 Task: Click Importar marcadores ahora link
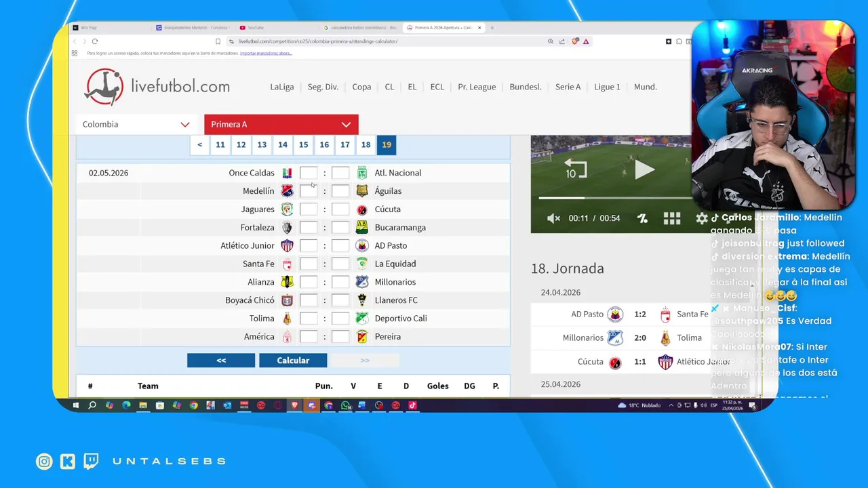[266, 53]
